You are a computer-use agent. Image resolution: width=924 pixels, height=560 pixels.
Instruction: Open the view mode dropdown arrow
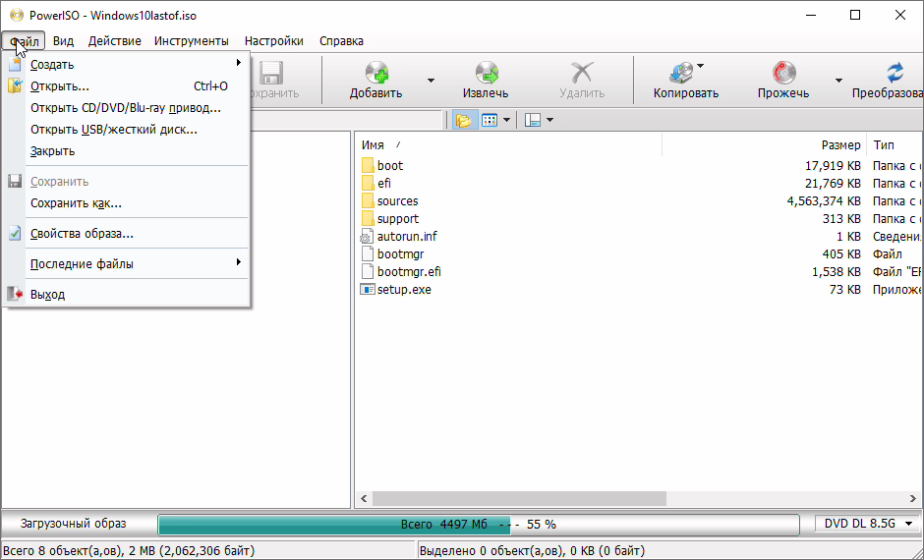[507, 120]
